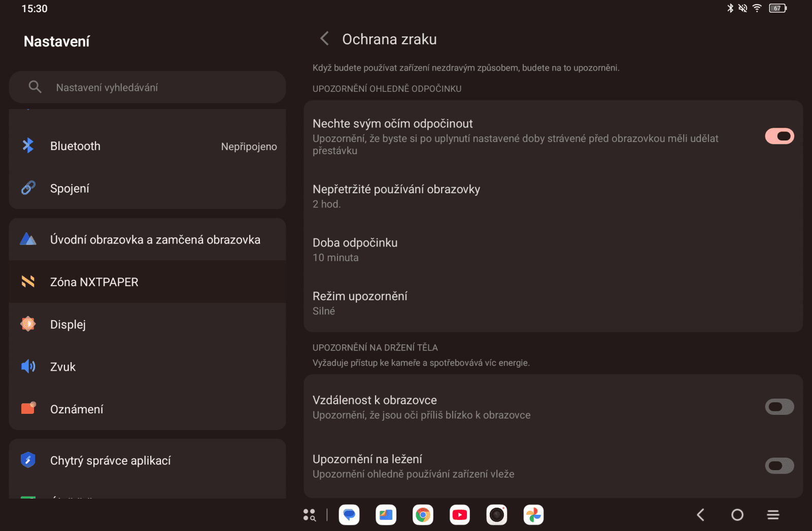Image resolution: width=812 pixels, height=531 pixels.
Task: Open Bluetooth settings from the sidebar
Action: click(x=75, y=146)
